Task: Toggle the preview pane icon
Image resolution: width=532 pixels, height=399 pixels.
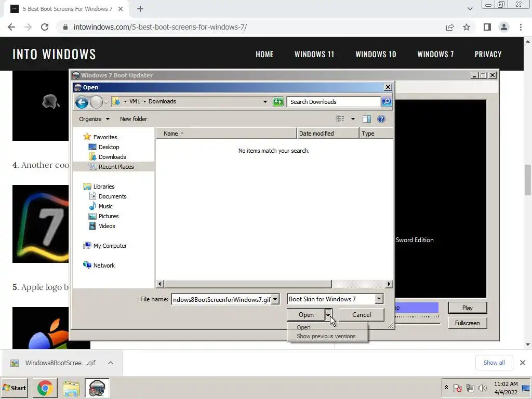Action: tap(367, 119)
